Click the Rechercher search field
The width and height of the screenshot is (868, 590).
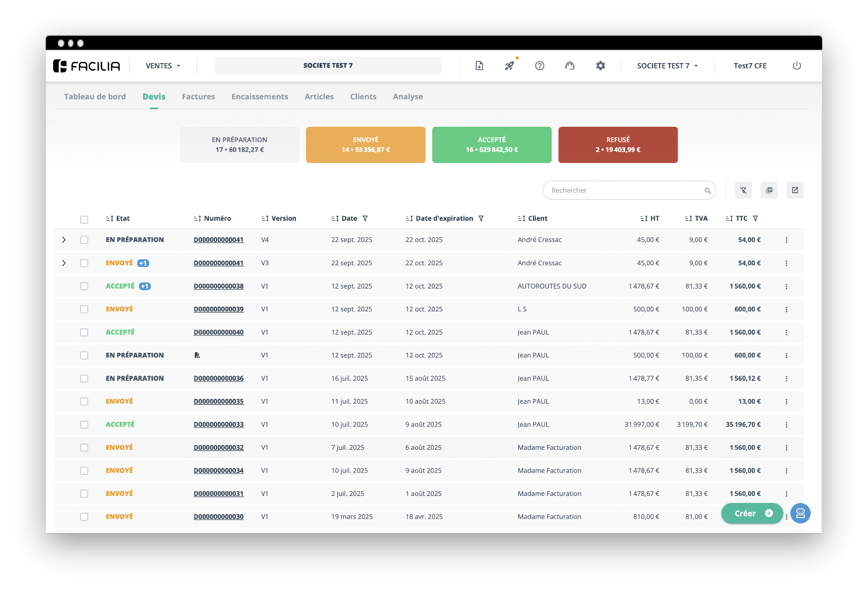tap(625, 190)
